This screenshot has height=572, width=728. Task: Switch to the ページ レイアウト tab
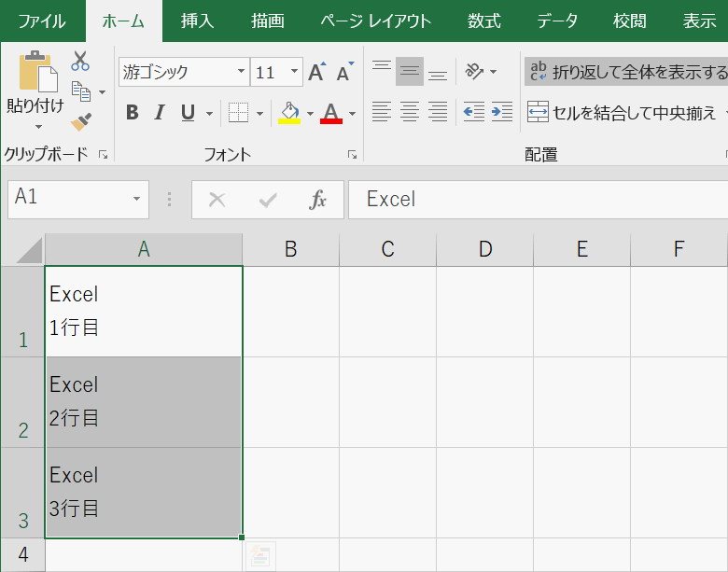pyautogui.click(x=376, y=21)
